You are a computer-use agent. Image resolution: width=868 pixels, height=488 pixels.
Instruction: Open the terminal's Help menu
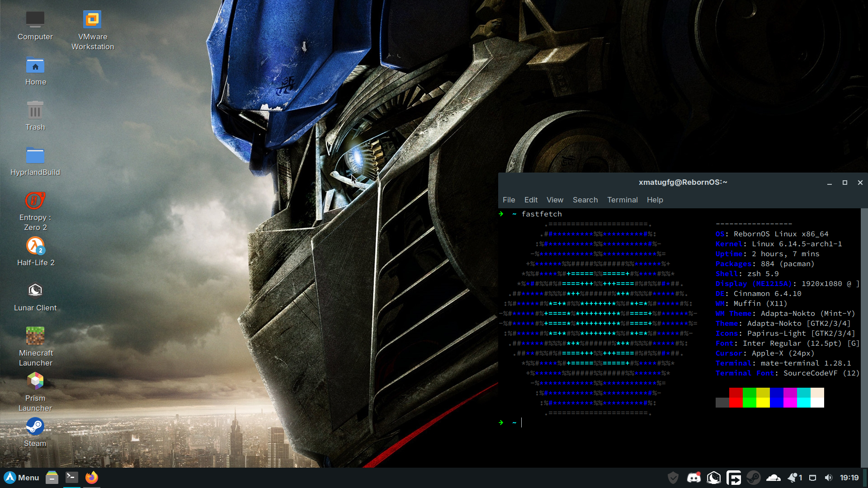(655, 200)
